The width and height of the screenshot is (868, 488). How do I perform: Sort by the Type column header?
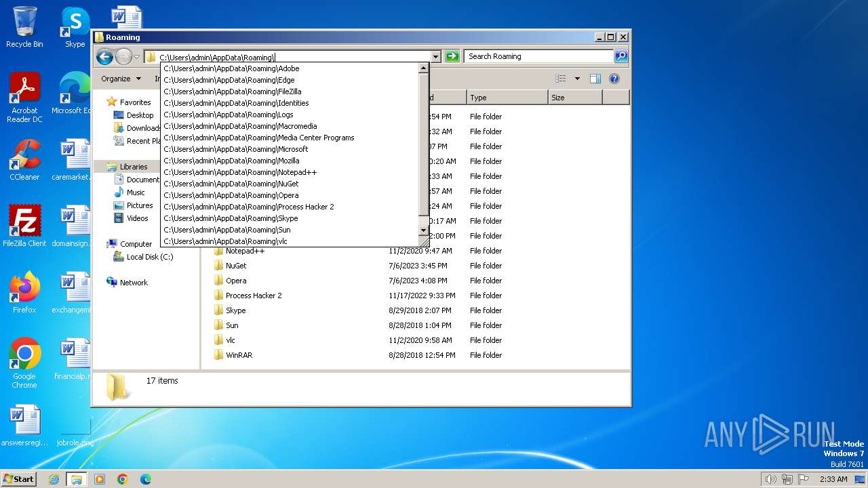[x=507, y=98]
